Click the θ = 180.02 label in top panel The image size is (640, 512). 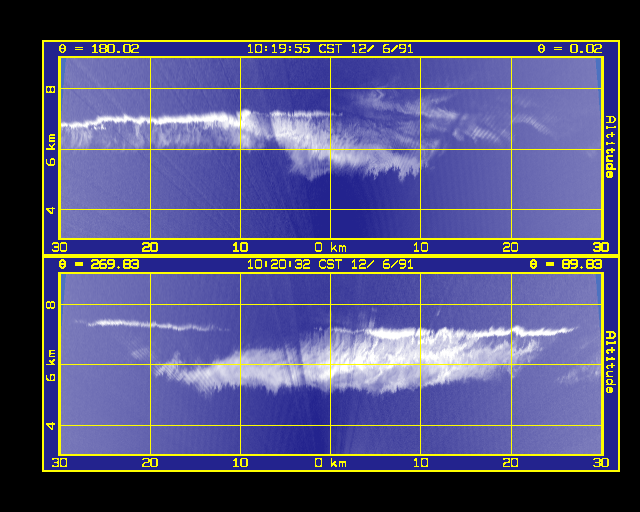tap(99, 49)
